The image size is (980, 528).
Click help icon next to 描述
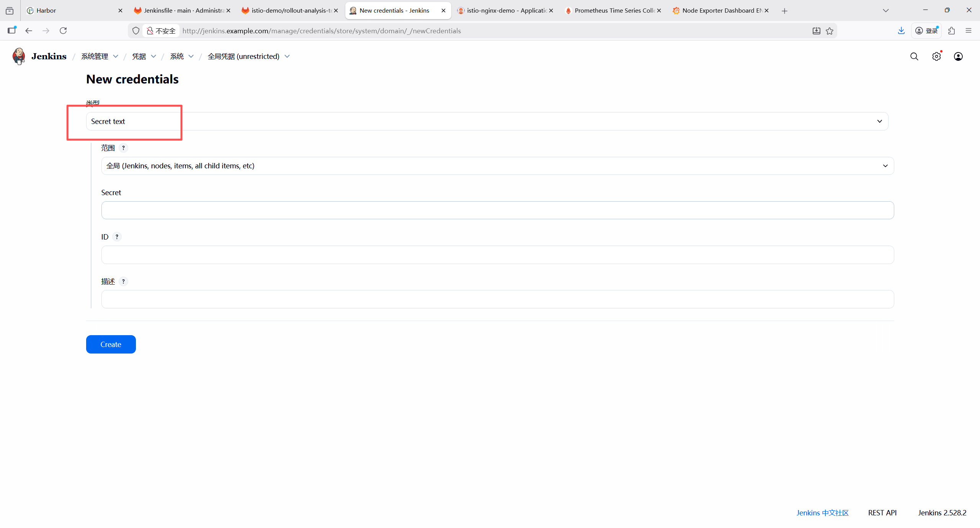(123, 282)
